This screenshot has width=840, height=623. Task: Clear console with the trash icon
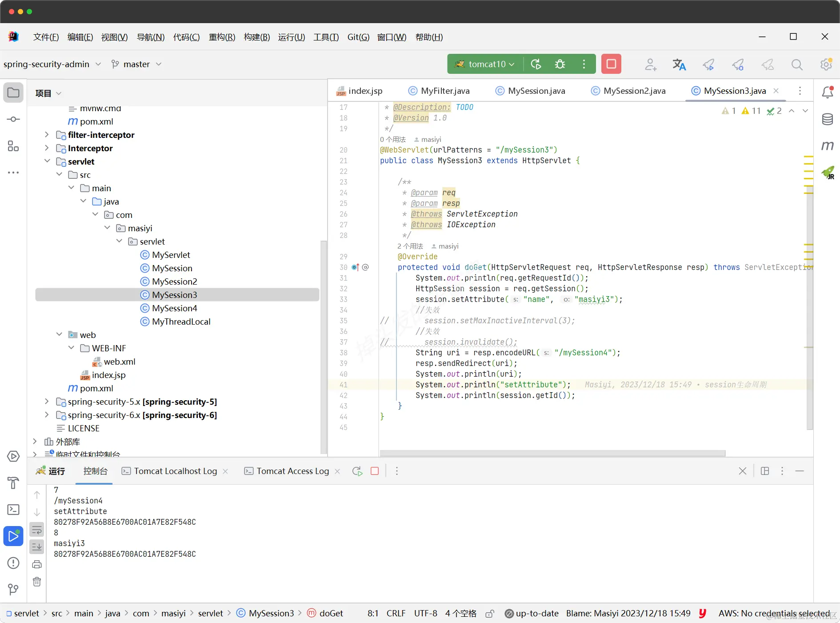click(37, 582)
